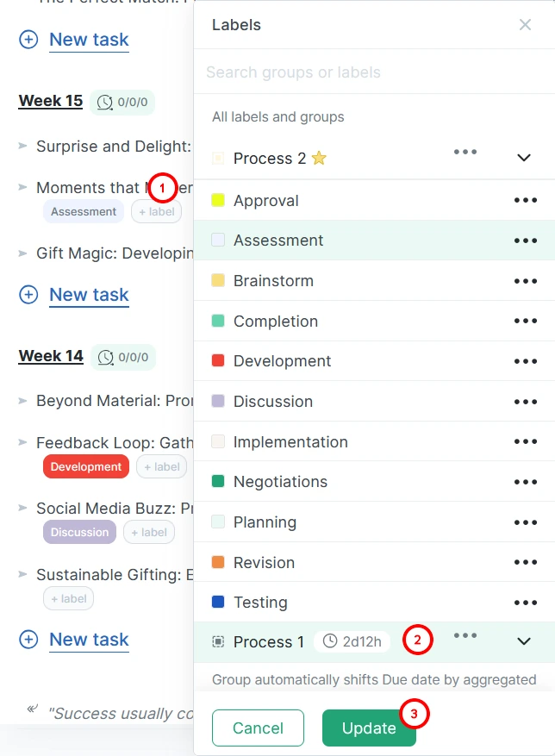Screen dimensions: 555x756
Task: Expand the Surprise and Delight task
Action: (x=23, y=147)
